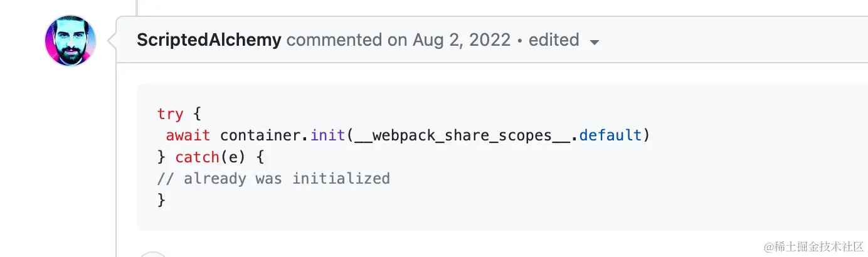
Task: Click the "await" keyword in code block
Action: pos(188,135)
